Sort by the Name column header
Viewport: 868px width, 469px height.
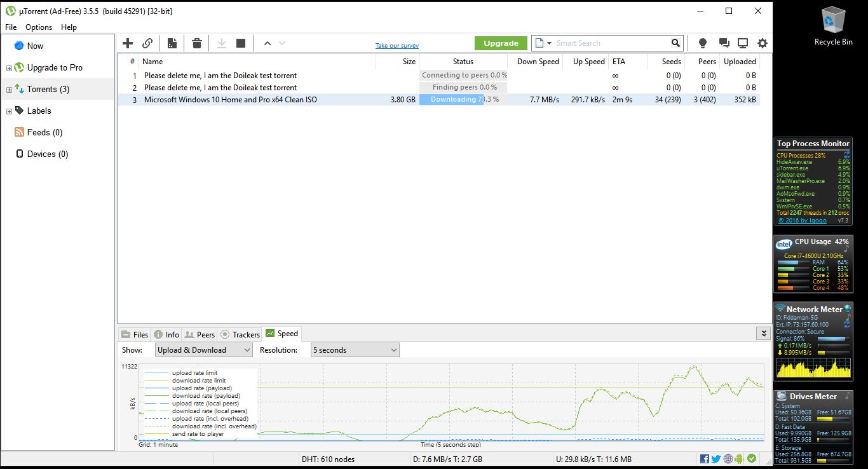click(x=257, y=62)
